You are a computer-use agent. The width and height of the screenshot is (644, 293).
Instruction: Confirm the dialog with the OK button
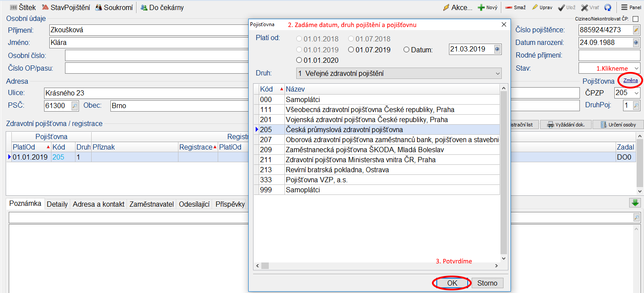(x=452, y=283)
